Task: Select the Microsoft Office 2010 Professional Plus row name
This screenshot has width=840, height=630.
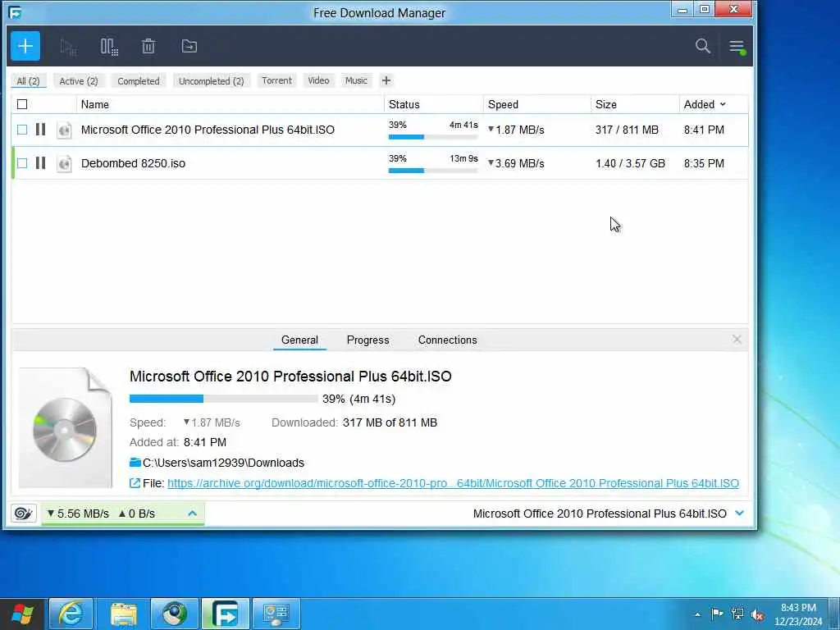Action: pyautogui.click(x=208, y=130)
